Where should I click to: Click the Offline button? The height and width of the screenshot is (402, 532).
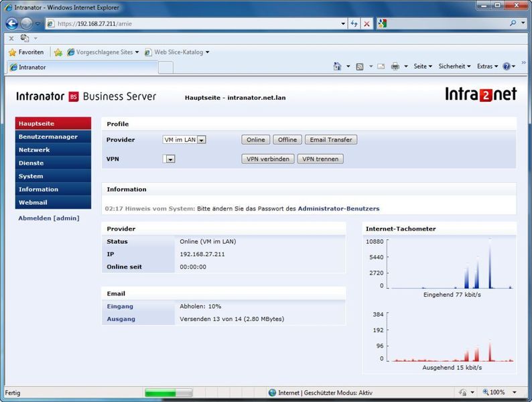coord(287,140)
